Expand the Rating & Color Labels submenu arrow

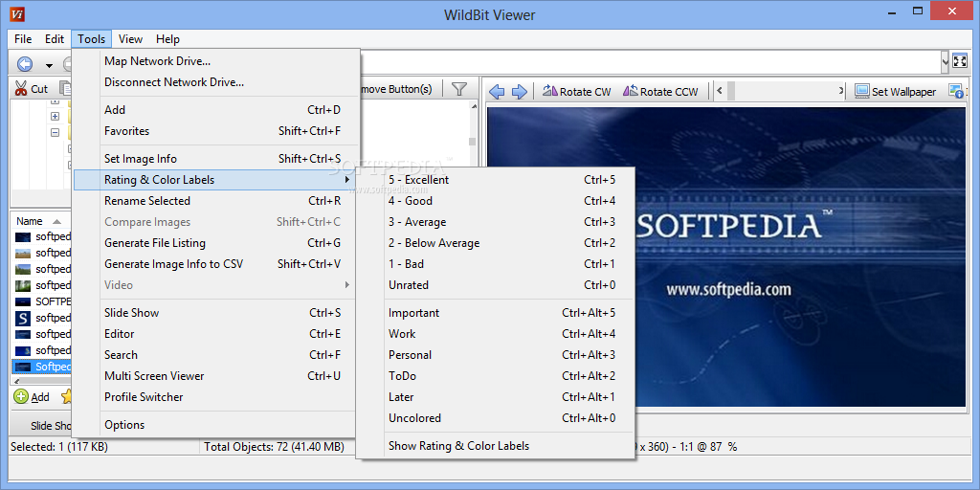click(347, 180)
